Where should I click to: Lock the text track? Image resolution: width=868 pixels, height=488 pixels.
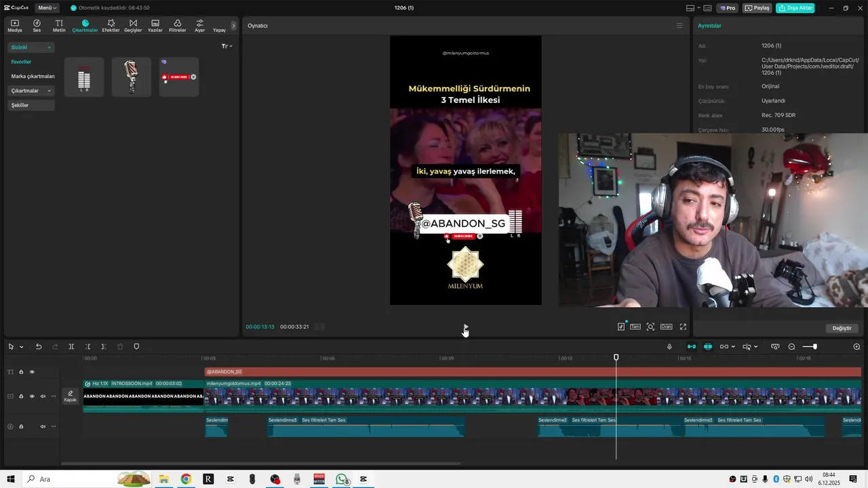point(21,372)
